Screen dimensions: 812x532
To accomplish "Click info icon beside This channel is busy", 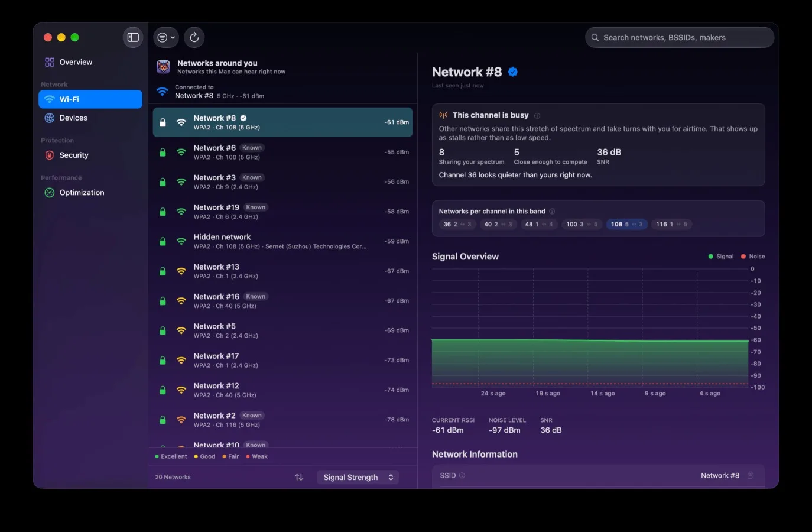I will coord(537,116).
